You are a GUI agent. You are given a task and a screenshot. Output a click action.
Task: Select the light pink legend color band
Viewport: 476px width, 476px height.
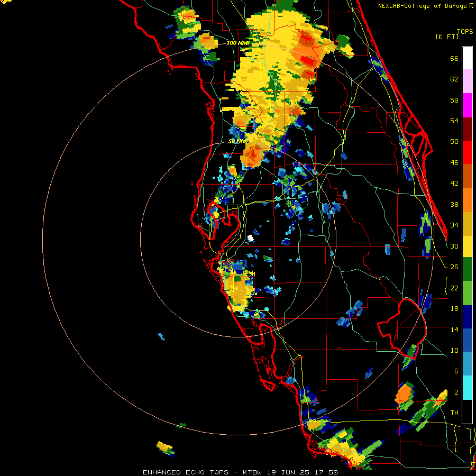coord(467,81)
